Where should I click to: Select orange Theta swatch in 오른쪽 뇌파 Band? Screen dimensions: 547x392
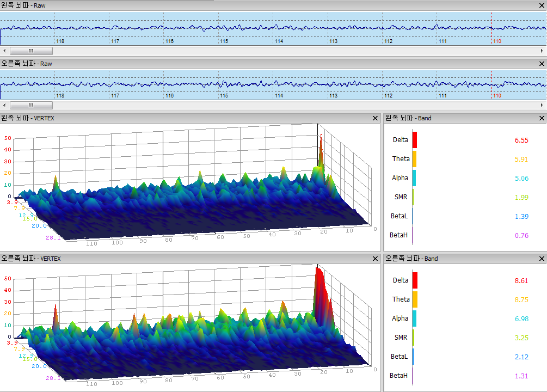[x=414, y=299]
